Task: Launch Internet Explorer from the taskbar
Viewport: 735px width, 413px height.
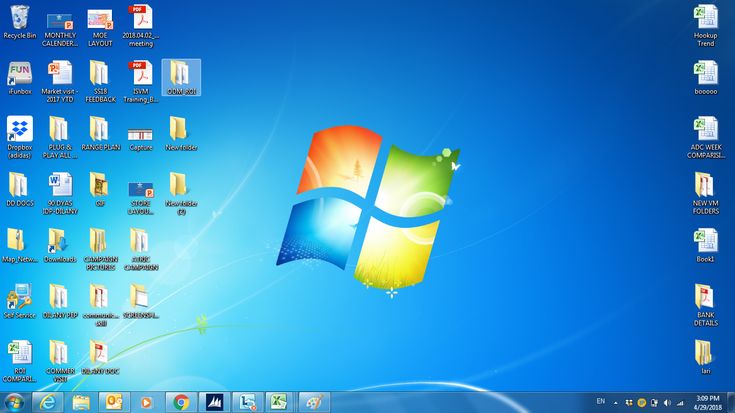Action: 47,402
